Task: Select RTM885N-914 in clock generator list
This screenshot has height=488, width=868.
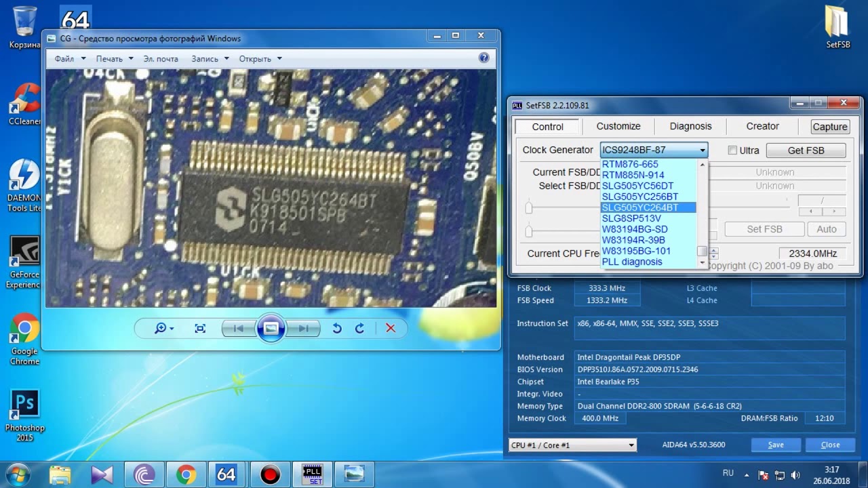Action: pyautogui.click(x=649, y=175)
